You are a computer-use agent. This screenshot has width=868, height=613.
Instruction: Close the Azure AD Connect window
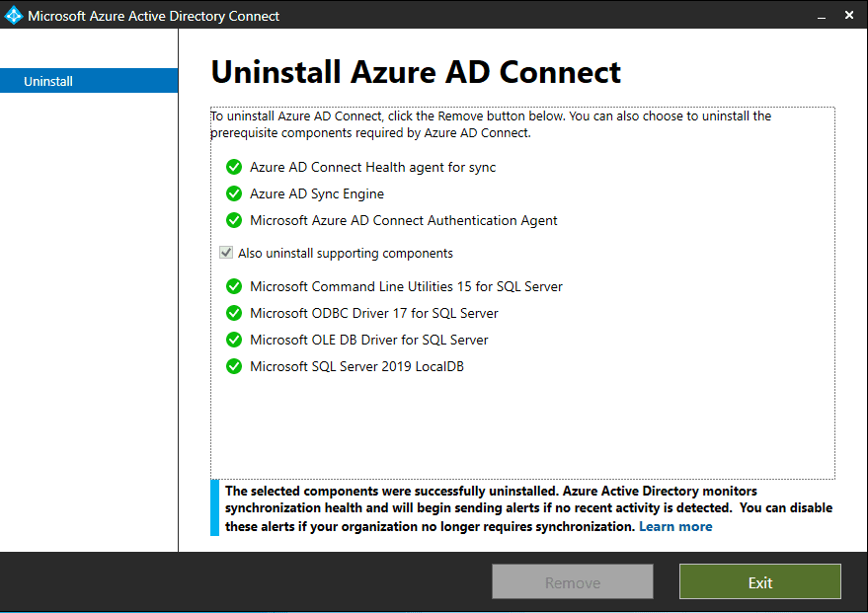(849, 15)
